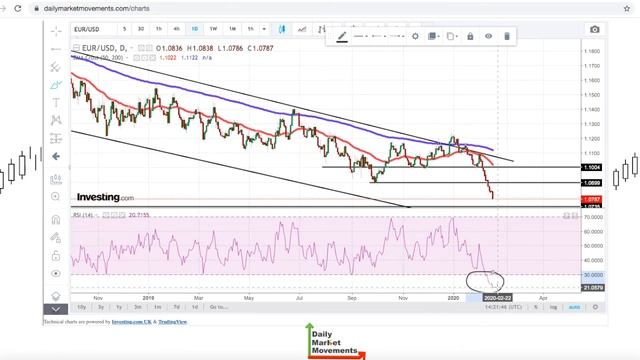The image size is (640, 360).
Task: Click the zoom in magnifier tool
Action: (x=56, y=197)
